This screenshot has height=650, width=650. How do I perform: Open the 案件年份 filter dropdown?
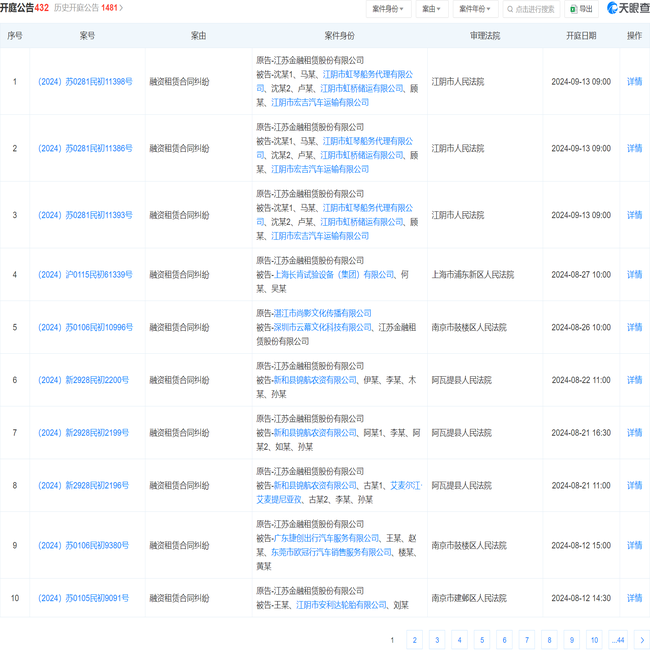click(x=475, y=9)
